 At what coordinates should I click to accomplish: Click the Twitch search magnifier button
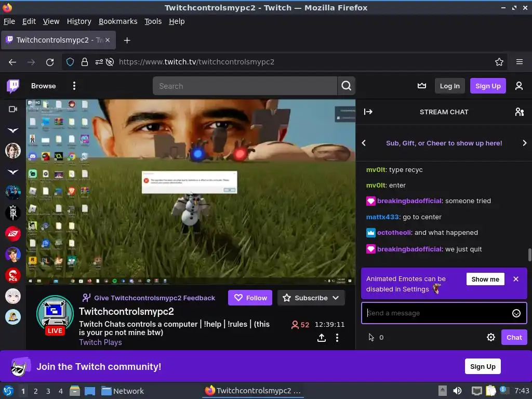coord(346,86)
